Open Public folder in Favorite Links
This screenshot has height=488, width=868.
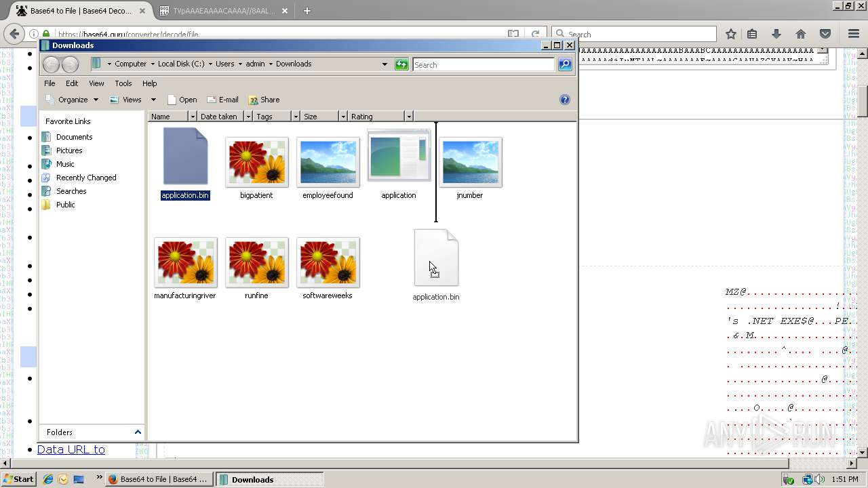coord(66,205)
